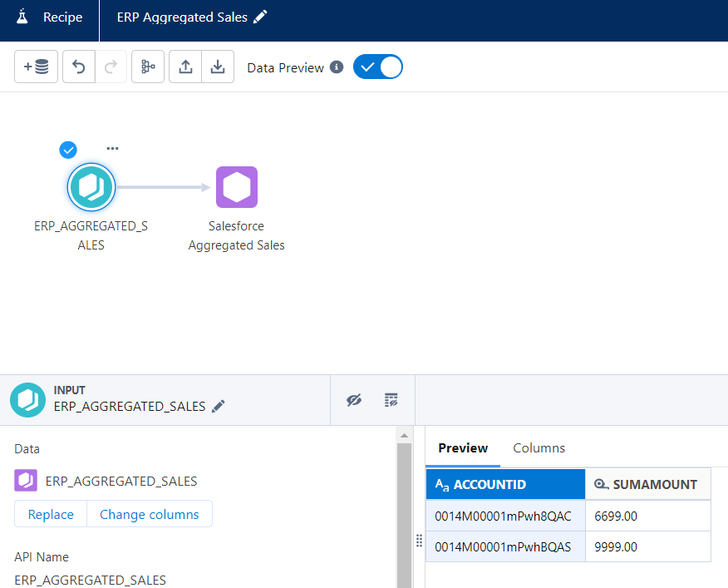The width and height of the screenshot is (728, 588).
Task: Toggle the selected checkmark on input node
Action: tap(68, 150)
